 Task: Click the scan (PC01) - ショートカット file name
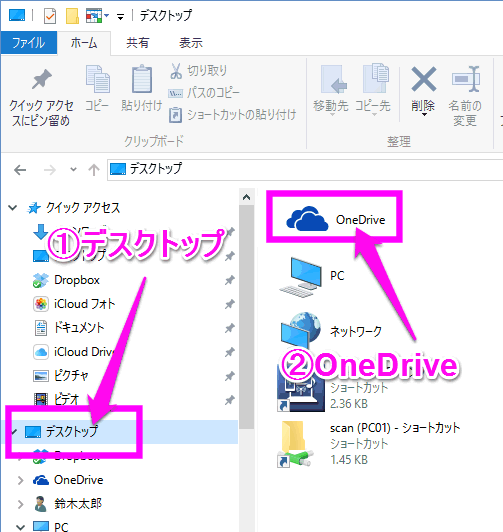pos(395,428)
